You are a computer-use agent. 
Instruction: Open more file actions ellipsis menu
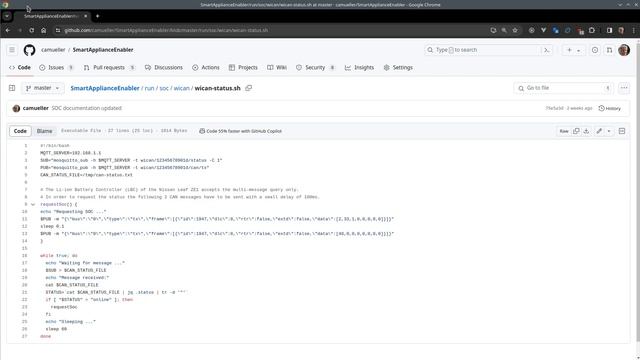pos(624,88)
